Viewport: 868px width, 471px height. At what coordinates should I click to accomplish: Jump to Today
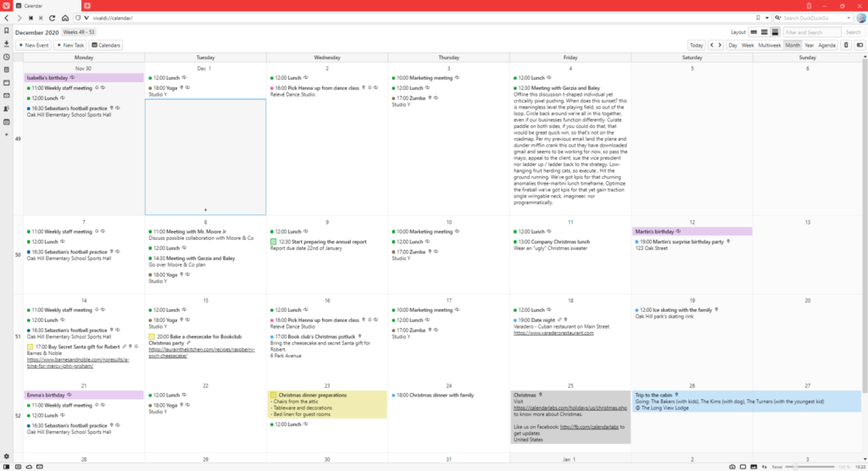click(696, 46)
